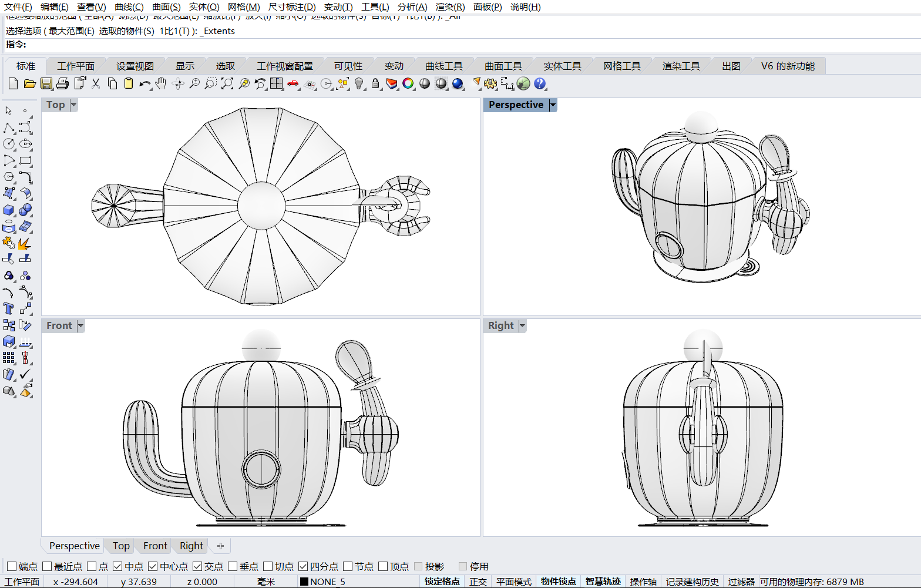Click the blue render sphere icon
This screenshot has height=588, width=921.
tap(458, 84)
